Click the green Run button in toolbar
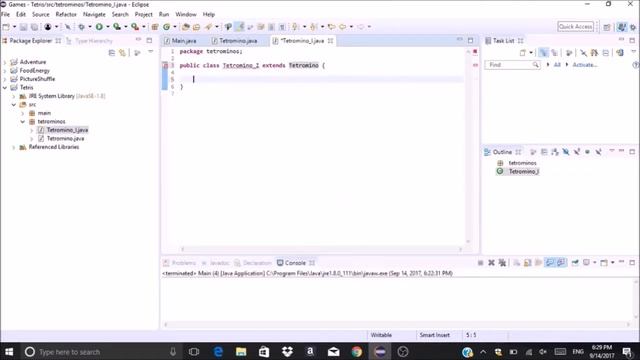The image size is (640, 360). [x=99, y=27]
